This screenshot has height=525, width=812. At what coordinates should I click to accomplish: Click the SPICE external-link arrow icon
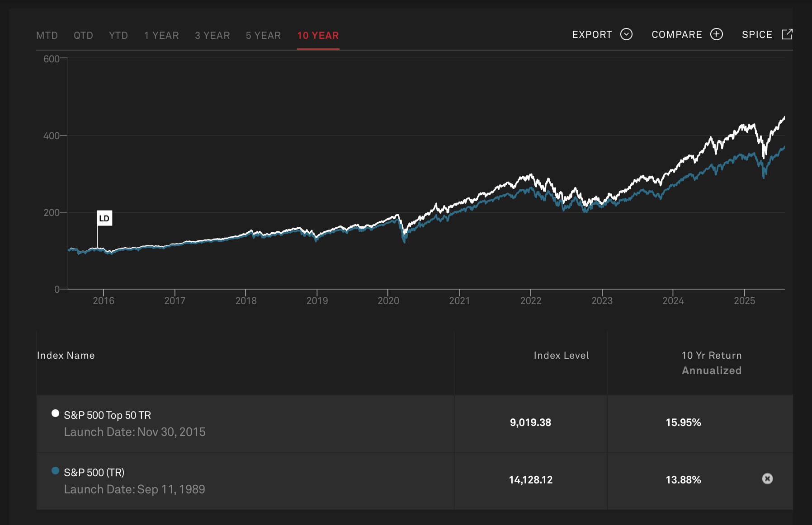(x=787, y=34)
